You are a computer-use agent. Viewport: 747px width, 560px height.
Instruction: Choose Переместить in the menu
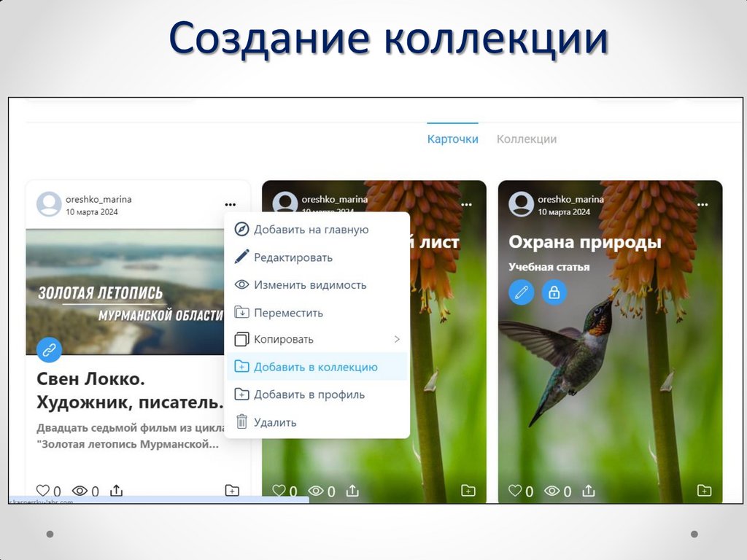tap(317, 312)
